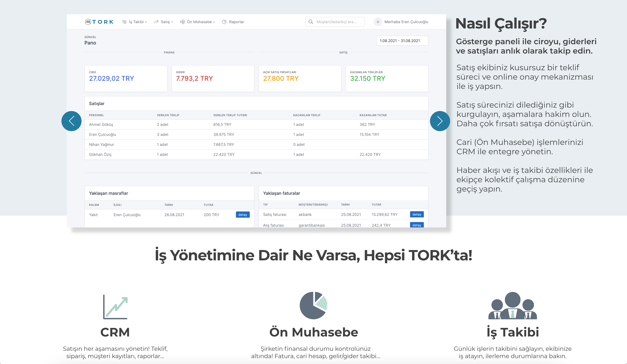This screenshot has width=627, height=364.
Task: Open the Raporlar menu item
Action: [x=233, y=22]
